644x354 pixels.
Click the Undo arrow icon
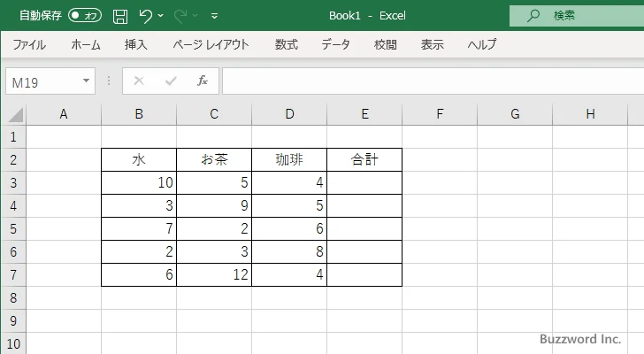click(145, 16)
